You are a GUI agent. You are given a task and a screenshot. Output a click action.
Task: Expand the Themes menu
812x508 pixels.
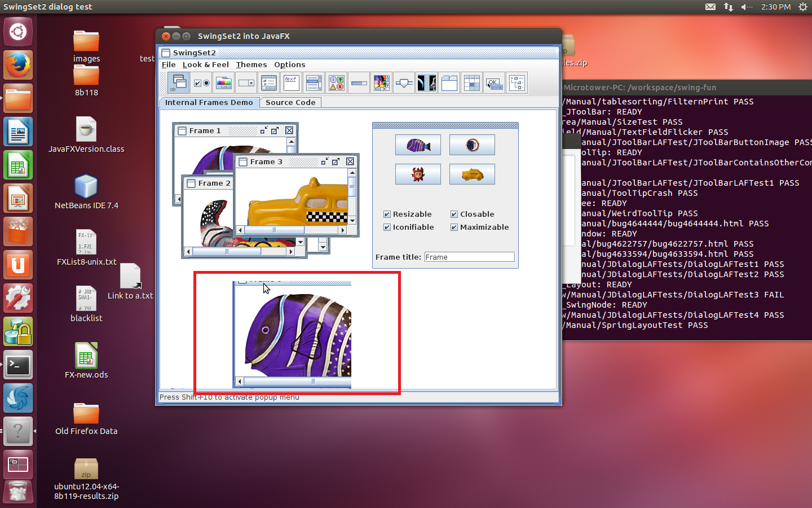251,65
